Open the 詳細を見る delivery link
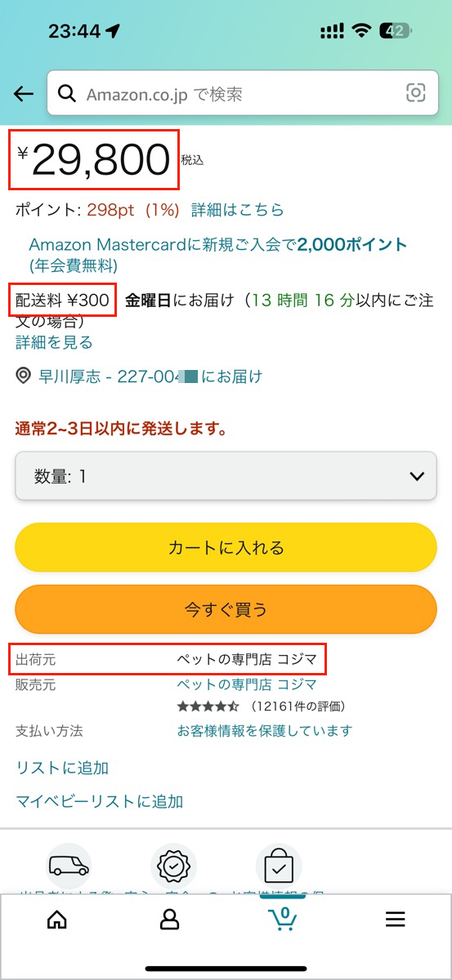 click(54, 342)
